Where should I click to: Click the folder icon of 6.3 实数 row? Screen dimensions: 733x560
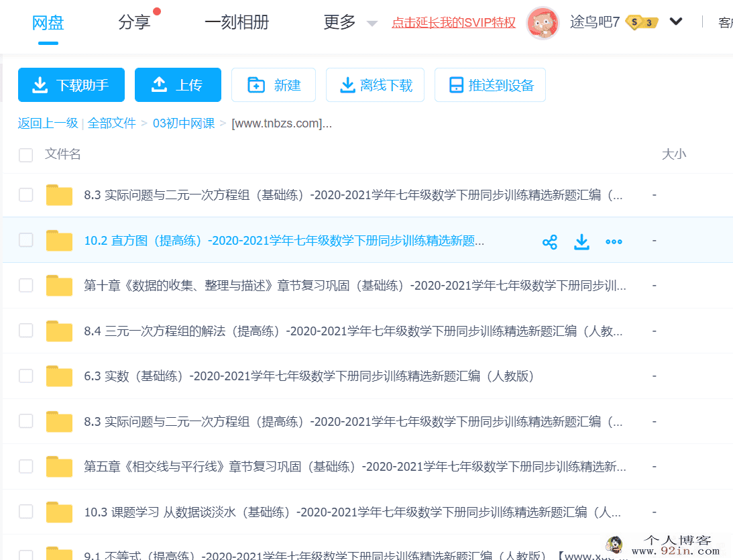coord(60,376)
